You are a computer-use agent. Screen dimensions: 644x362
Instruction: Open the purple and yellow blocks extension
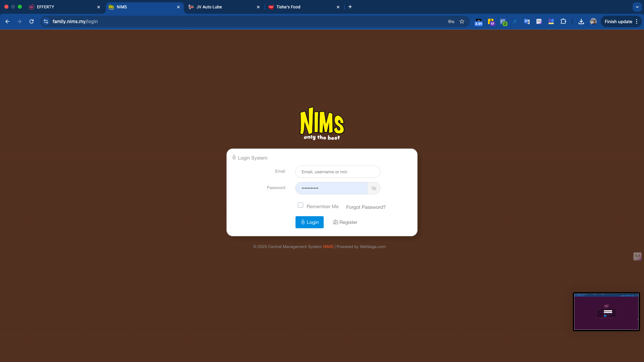click(551, 21)
